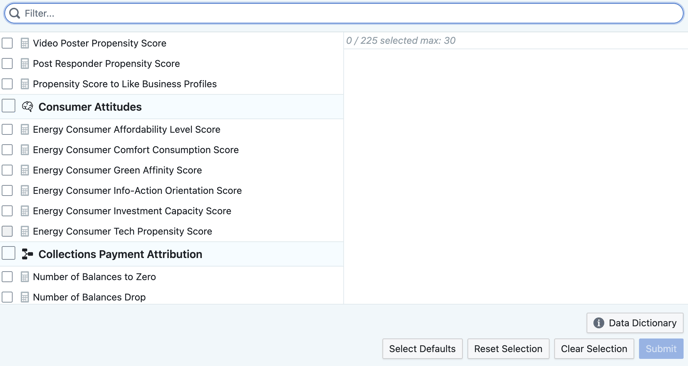
Task: Click the Post Responder Propensity Score label
Action: (106, 64)
